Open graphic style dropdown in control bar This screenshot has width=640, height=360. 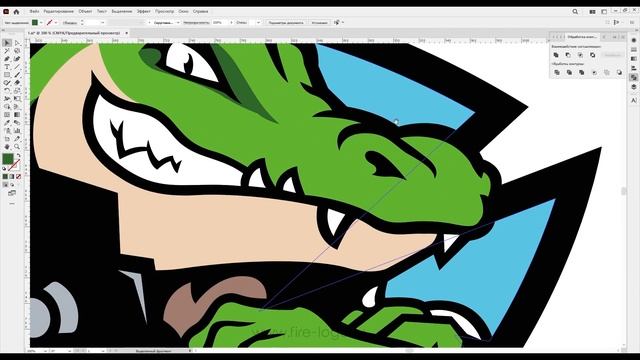tap(259, 23)
